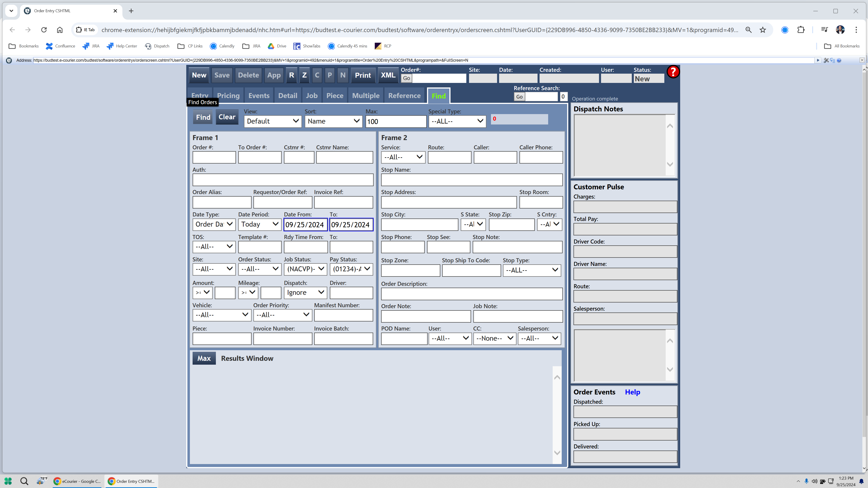Viewport: 868px width, 488px height.
Task: Open the Service dropdown in Frame 2
Action: tap(403, 157)
